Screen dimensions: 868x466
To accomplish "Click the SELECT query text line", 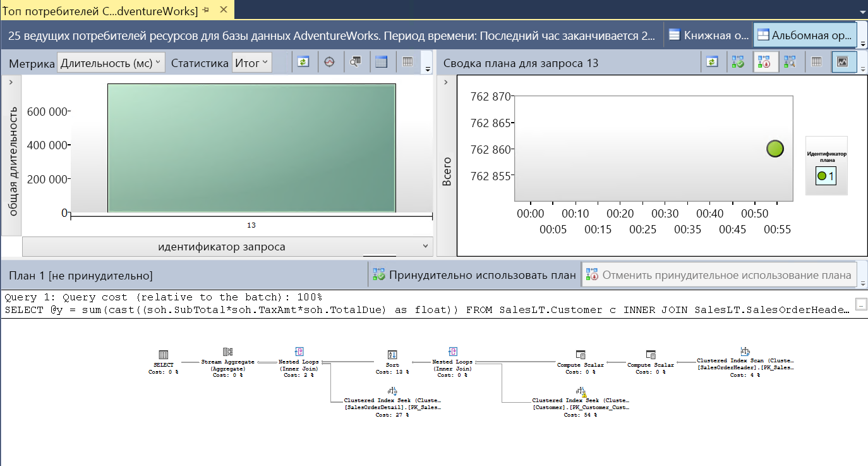I will 426,310.
